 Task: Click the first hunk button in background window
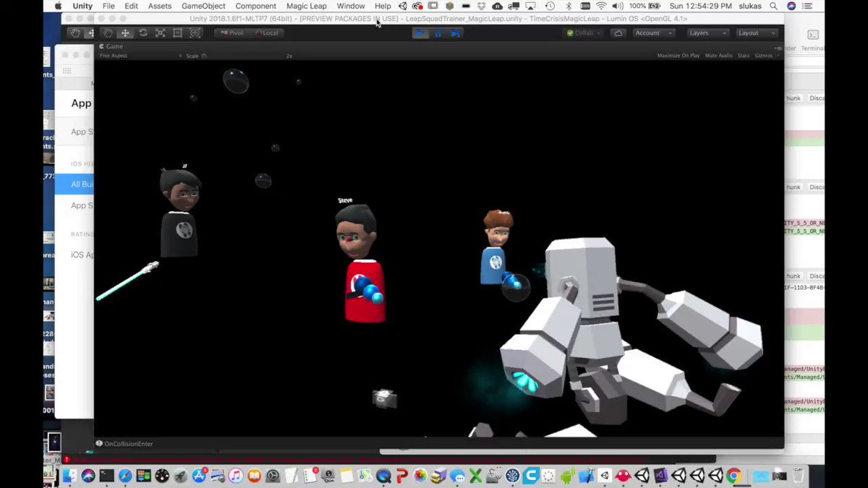793,98
